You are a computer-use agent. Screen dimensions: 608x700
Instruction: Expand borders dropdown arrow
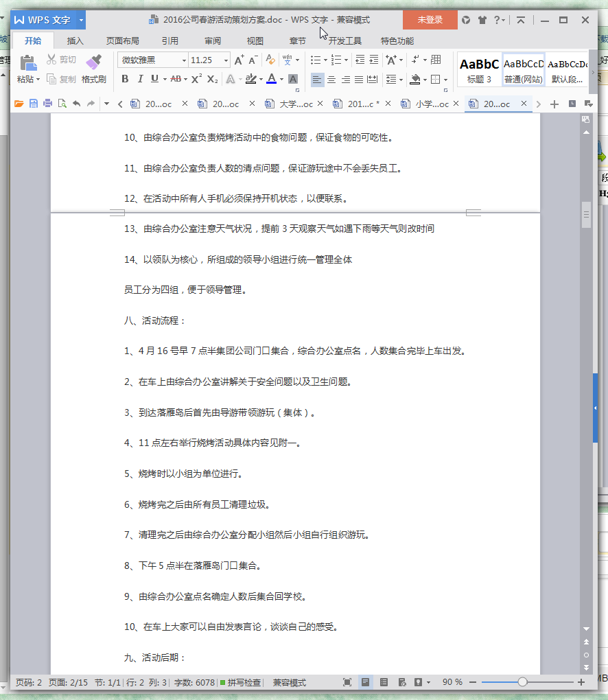click(x=445, y=80)
